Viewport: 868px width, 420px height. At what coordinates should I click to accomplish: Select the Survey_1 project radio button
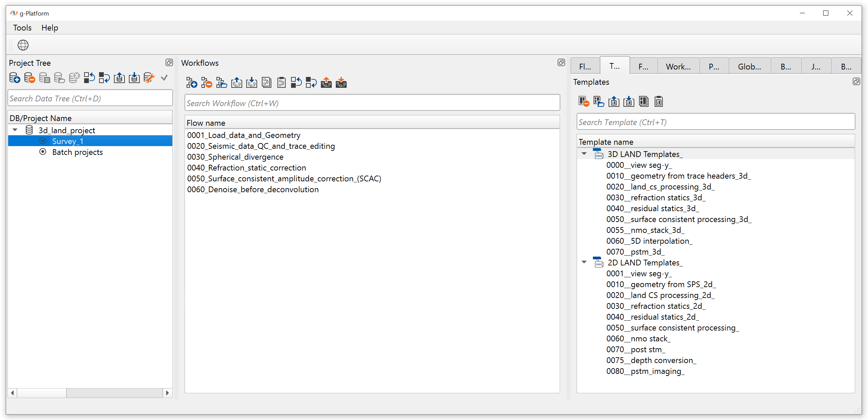[x=43, y=141]
